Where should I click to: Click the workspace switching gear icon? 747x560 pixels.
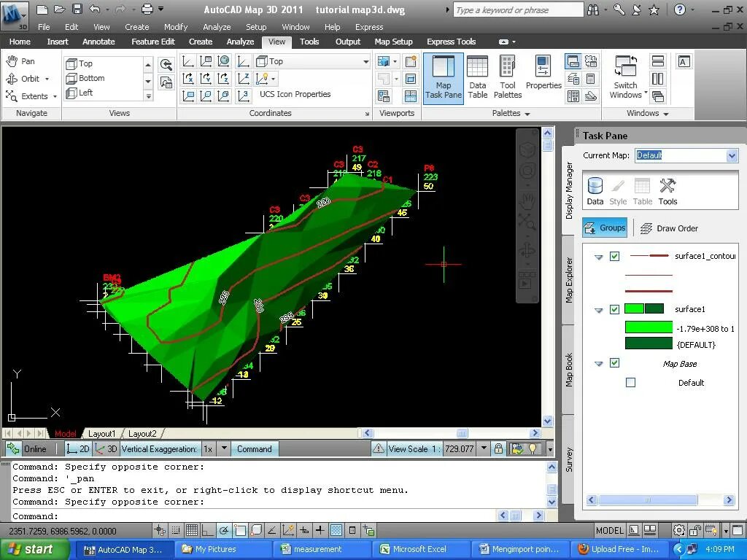coord(679,530)
